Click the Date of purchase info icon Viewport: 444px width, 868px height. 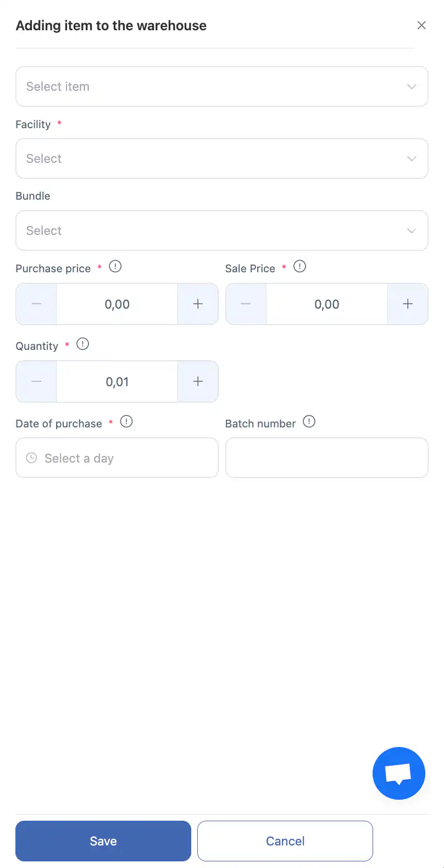coord(126,422)
